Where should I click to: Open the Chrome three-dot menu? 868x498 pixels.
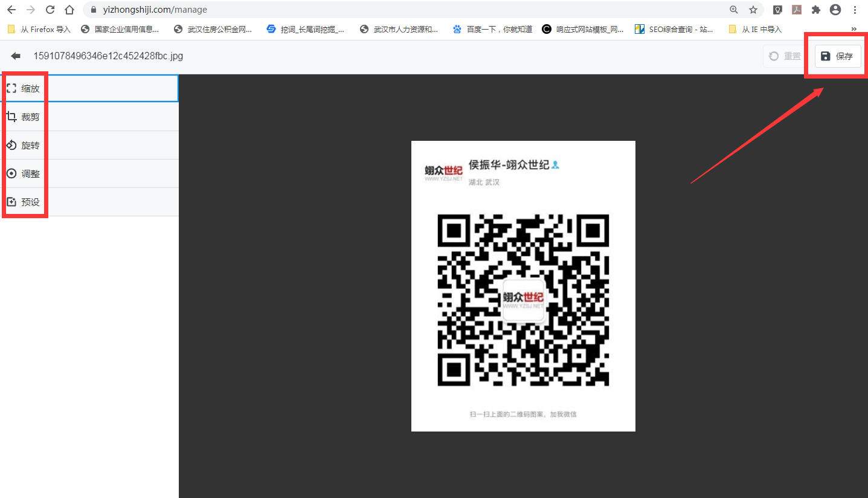(x=855, y=10)
